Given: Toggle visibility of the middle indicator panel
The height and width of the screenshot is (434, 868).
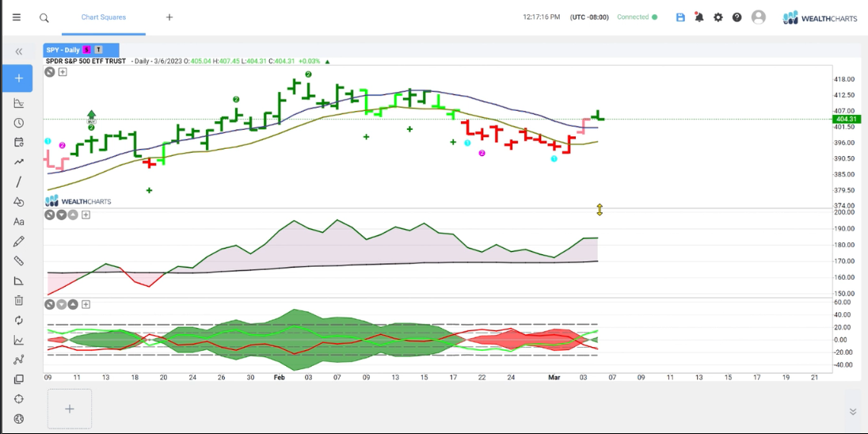Looking at the screenshot, I should click(x=50, y=215).
